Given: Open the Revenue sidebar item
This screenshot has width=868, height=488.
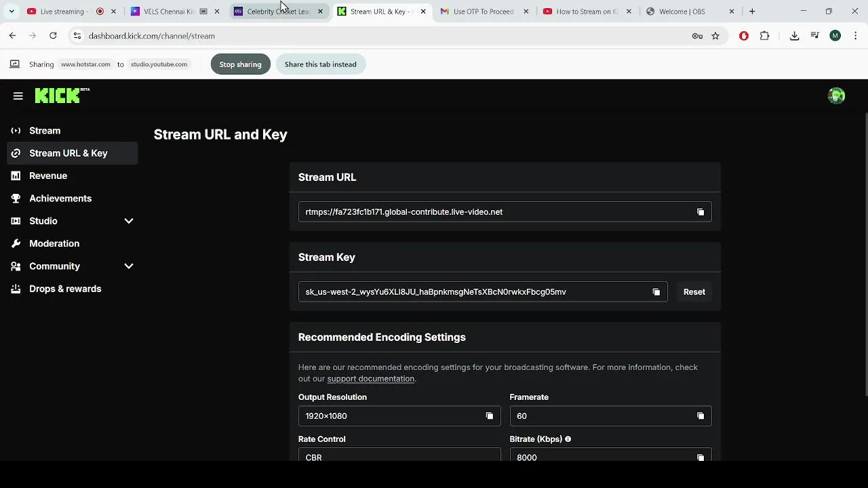Looking at the screenshot, I should pyautogui.click(x=48, y=176).
